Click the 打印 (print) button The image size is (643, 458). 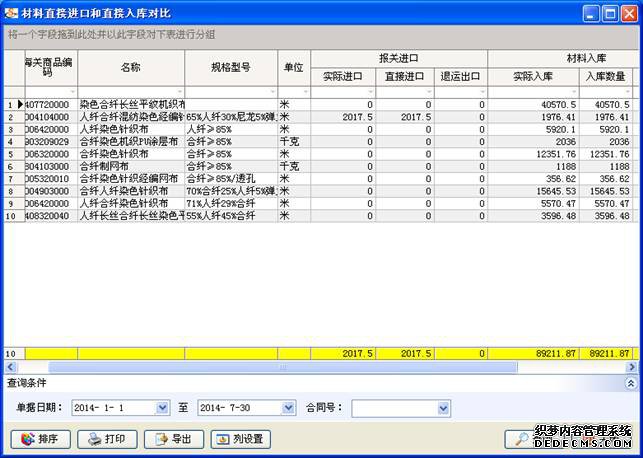point(108,439)
